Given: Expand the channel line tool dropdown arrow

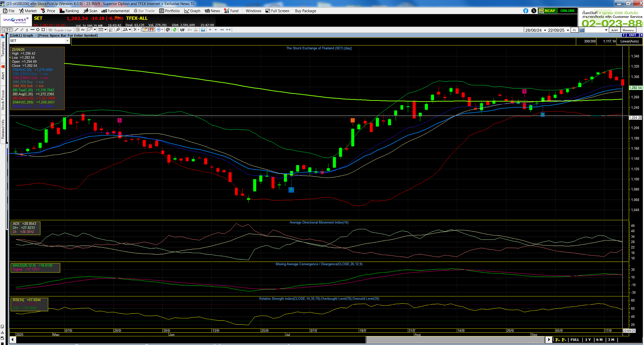Looking at the screenshot, I should point(95,30).
